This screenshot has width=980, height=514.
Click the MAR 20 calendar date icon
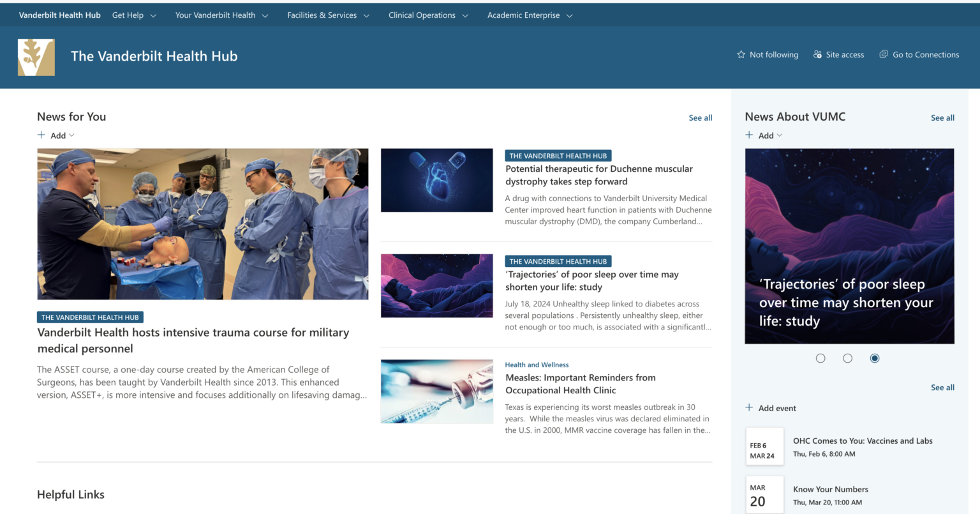point(764,495)
